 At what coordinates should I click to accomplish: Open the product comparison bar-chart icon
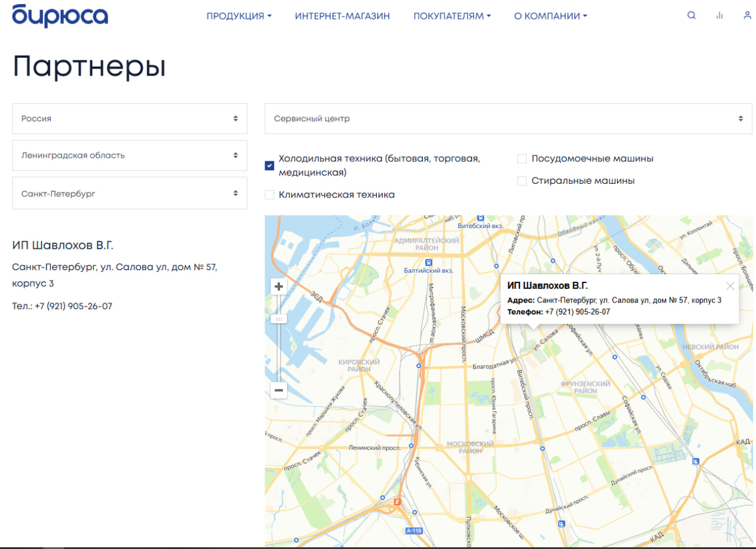click(x=719, y=16)
